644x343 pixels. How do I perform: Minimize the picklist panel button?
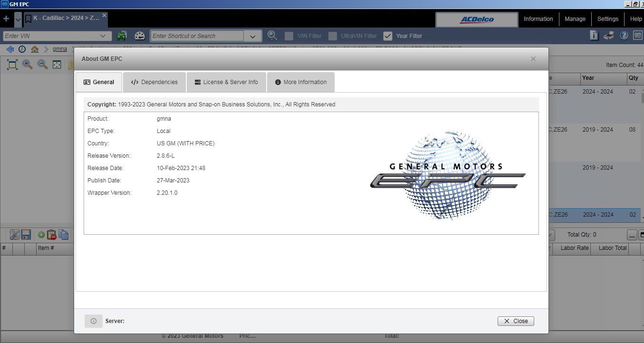[x=632, y=235]
